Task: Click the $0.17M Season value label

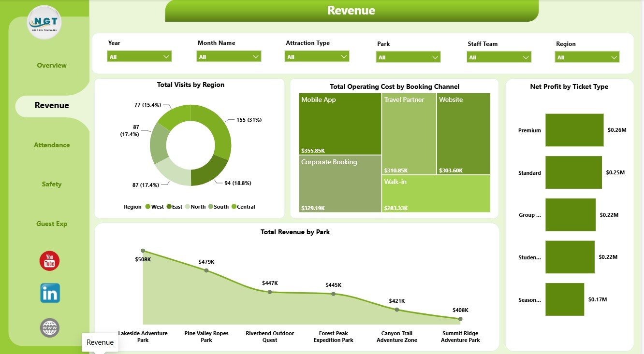Action: [x=597, y=299]
